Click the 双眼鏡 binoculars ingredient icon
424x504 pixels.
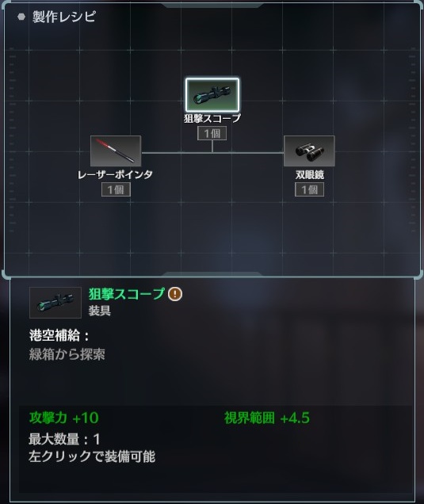coord(309,151)
